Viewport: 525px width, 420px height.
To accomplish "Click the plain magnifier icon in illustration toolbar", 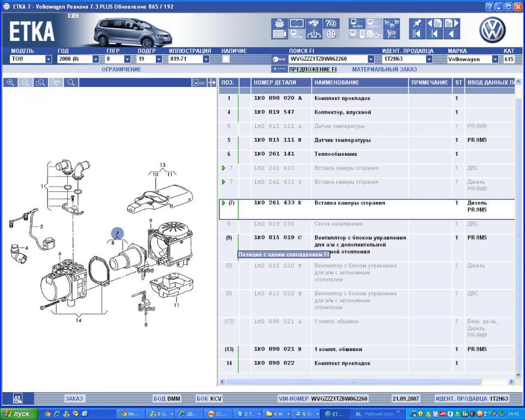I will [71, 83].
